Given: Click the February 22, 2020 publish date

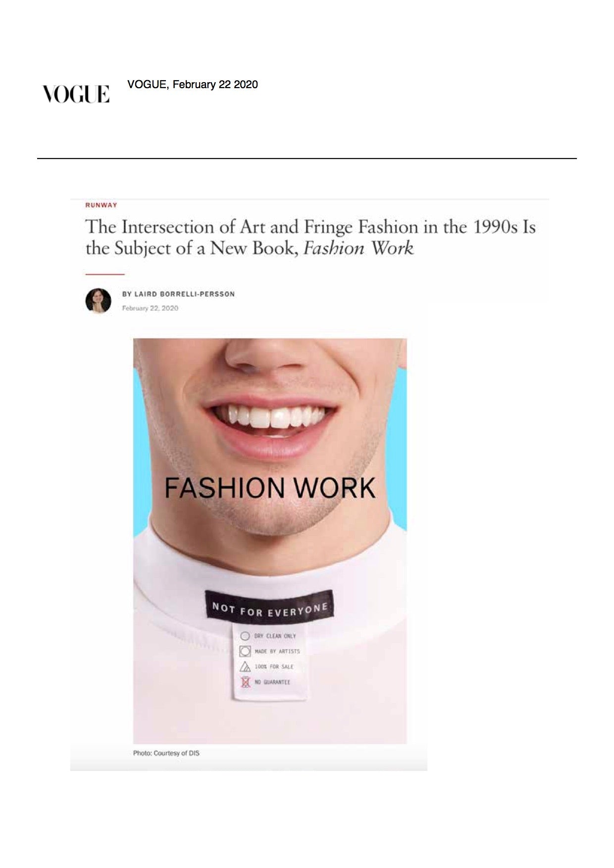Looking at the screenshot, I should click(x=150, y=308).
